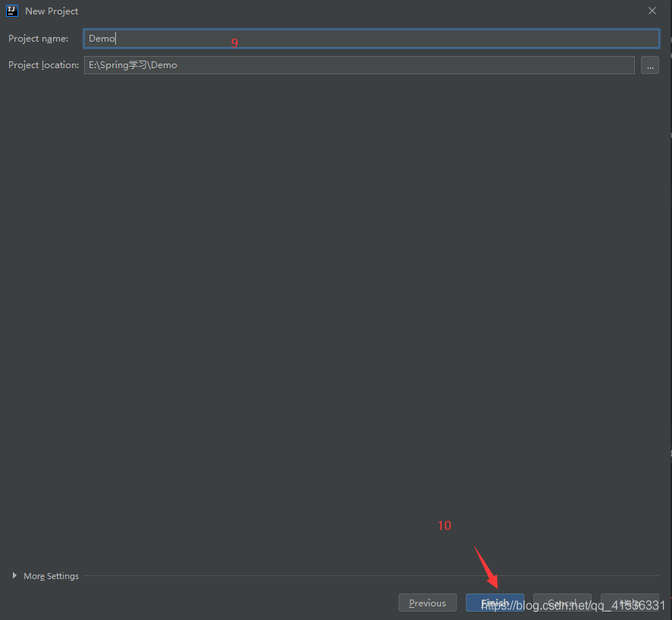Close the New Project dialog
The height and width of the screenshot is (620, 672).
pyautogui.click(x=652, y=11)
